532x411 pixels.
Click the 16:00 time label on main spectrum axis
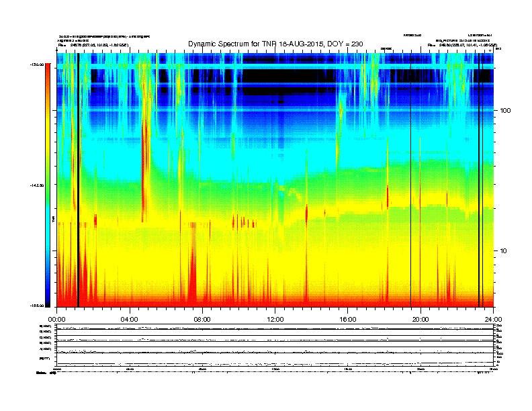tap(348, 320)
